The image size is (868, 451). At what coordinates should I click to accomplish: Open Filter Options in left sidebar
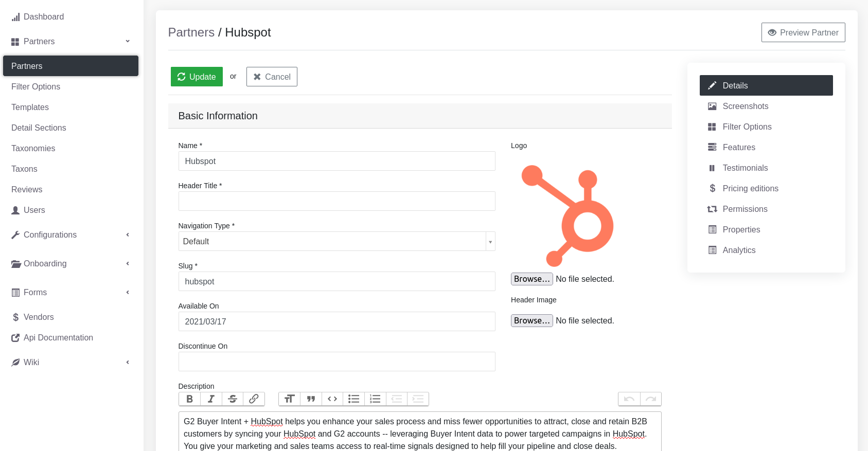click(x=36, y=87)
